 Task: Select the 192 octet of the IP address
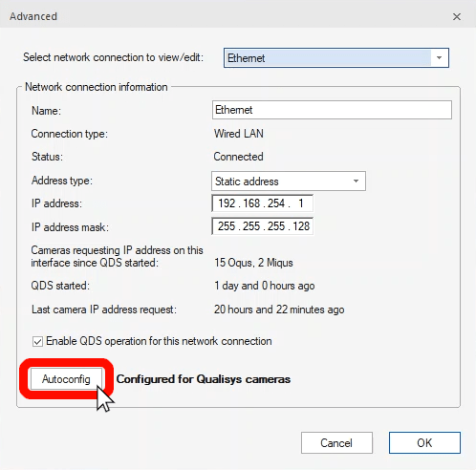pyautogui.click(x=227, y=203)
